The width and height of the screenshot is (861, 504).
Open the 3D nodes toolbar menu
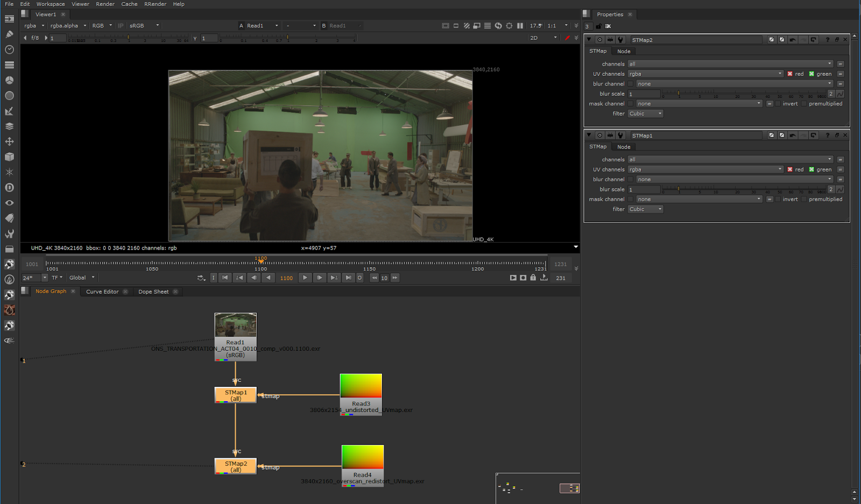point(9,157)
